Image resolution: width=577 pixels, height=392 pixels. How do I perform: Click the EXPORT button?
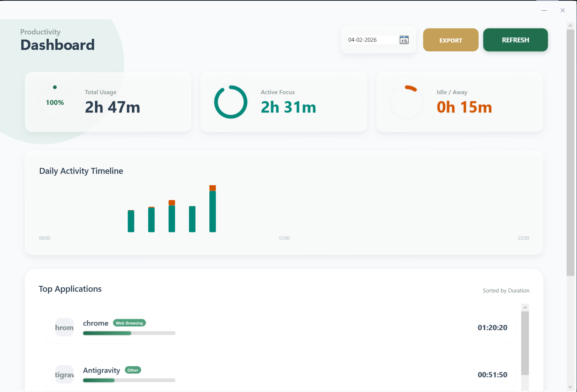451,40
